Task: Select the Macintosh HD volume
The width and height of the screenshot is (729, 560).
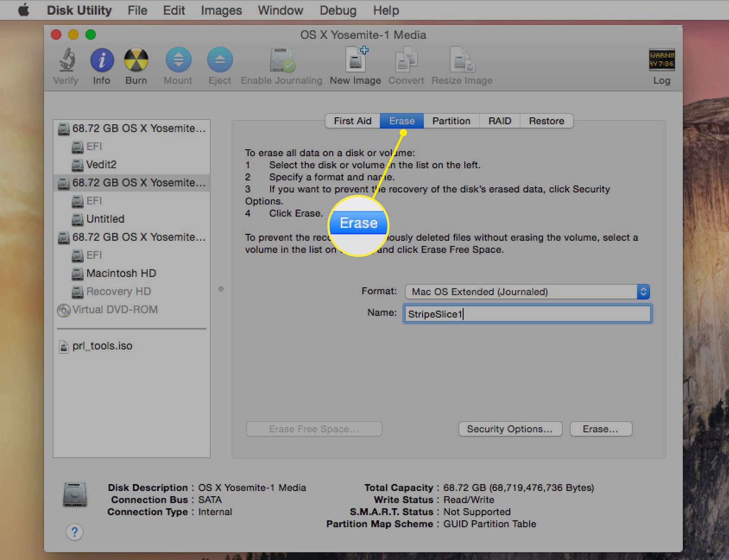Action: (x=132, y=274)
